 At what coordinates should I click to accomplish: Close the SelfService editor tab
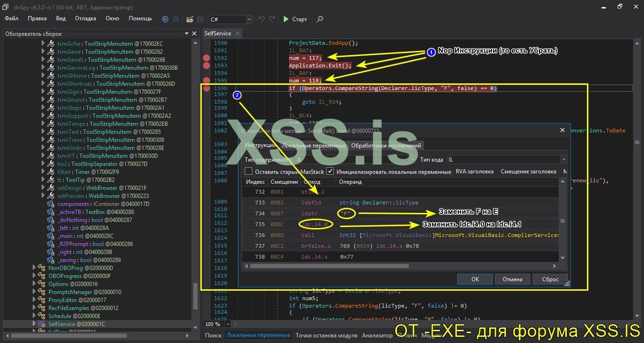[x=237, y=33]
